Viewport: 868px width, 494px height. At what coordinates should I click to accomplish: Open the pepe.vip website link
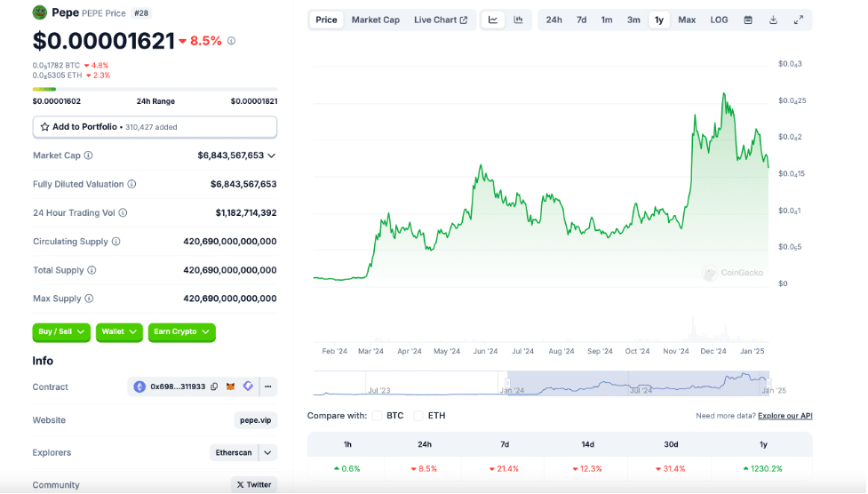coord(255,420)
